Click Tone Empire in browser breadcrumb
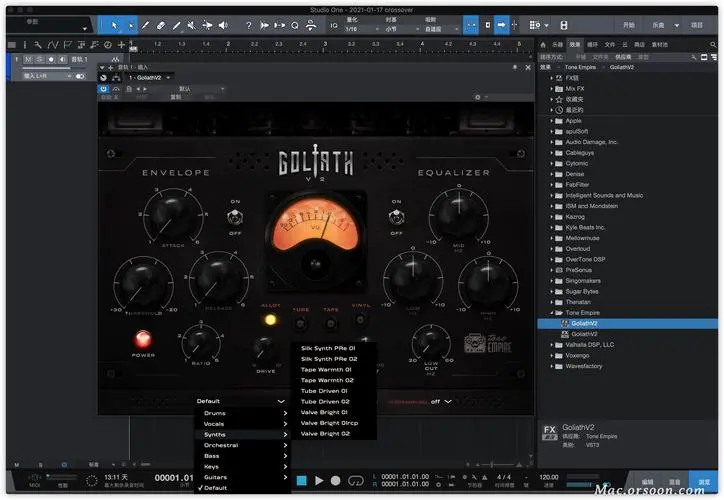724x500 pixels. (x=580, y=67)
